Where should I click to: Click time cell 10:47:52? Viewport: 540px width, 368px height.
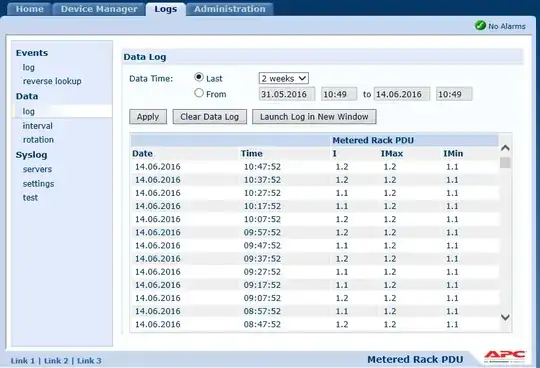[x=262, y=167]
